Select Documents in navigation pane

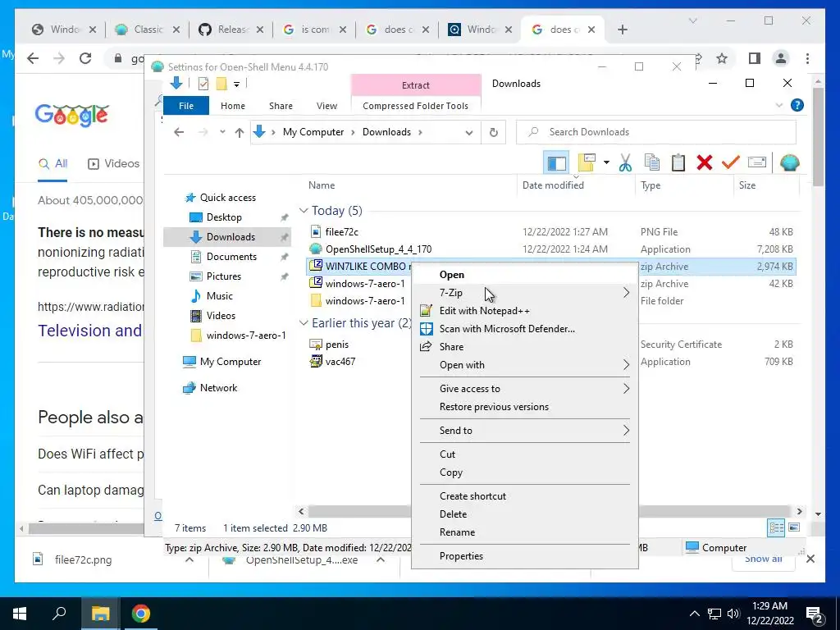click(231, 257)
